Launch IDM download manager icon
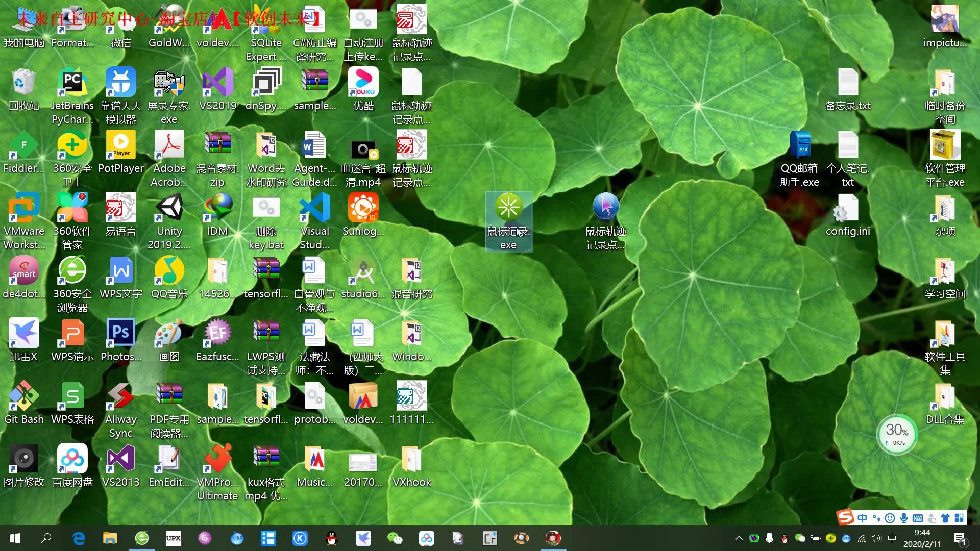Screen dimensions: 980x551 [x=217, y=215]
